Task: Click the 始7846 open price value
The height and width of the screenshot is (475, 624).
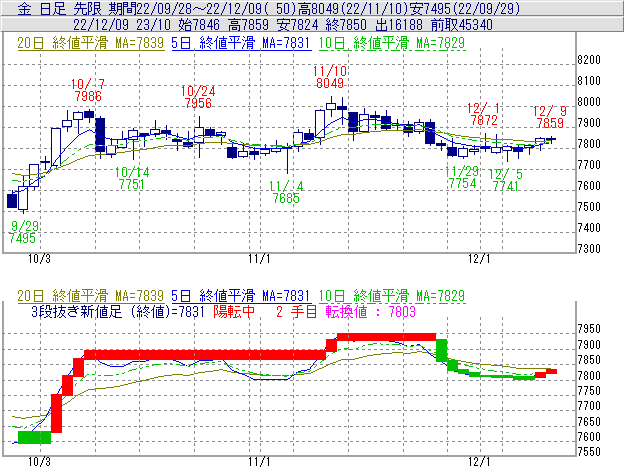Action: click(199, 25)
